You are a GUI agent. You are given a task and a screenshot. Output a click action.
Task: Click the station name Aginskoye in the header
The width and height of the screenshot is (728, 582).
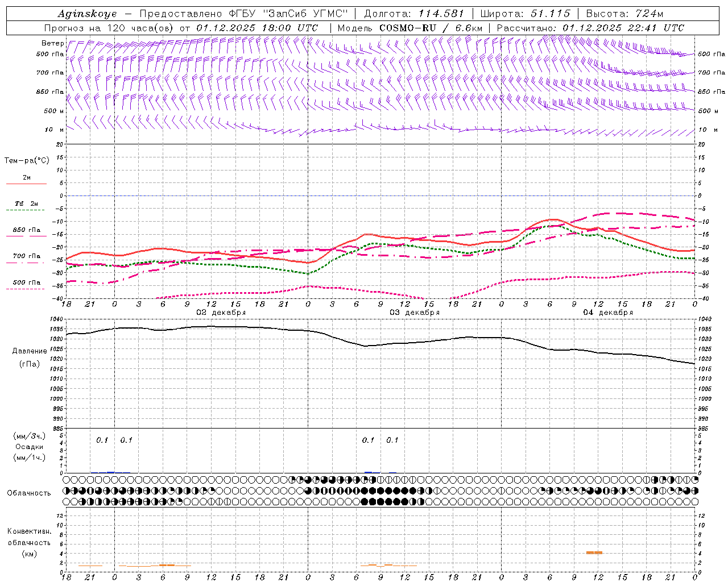pyautogui.click(x=87, y=14)
